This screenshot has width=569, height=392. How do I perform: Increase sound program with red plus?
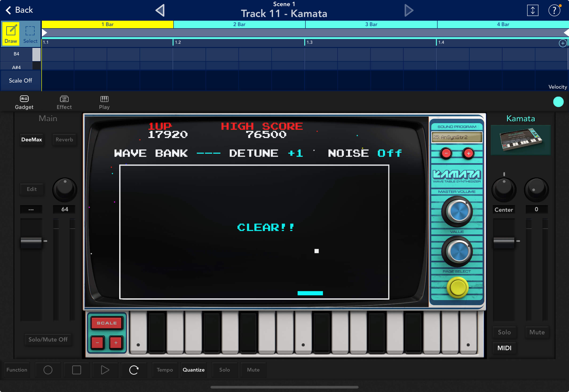[x=468, y=153]
